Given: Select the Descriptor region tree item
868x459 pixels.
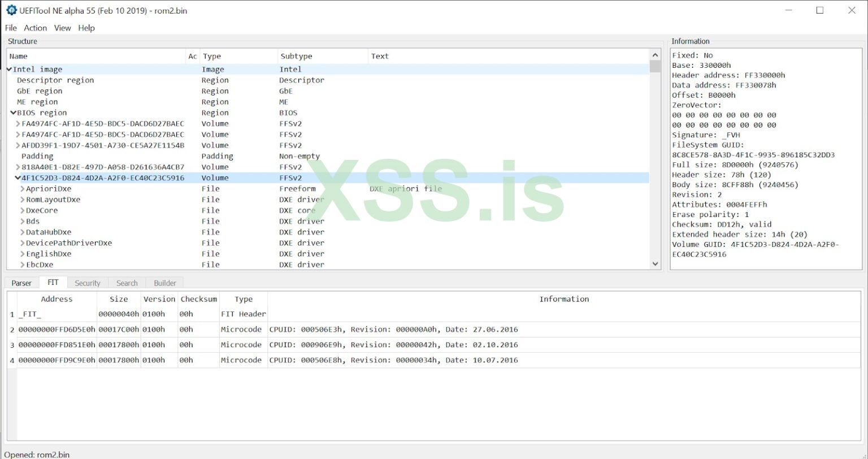Looking at the screenshot, I should (55, 80).
